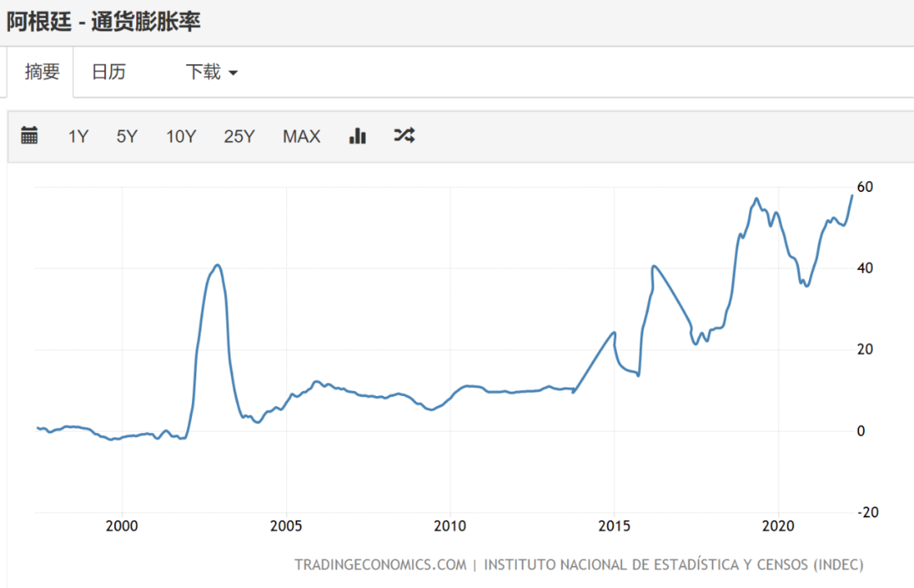Click the 阿根廷 - 通货膨胀率 heading

[104, 22]
